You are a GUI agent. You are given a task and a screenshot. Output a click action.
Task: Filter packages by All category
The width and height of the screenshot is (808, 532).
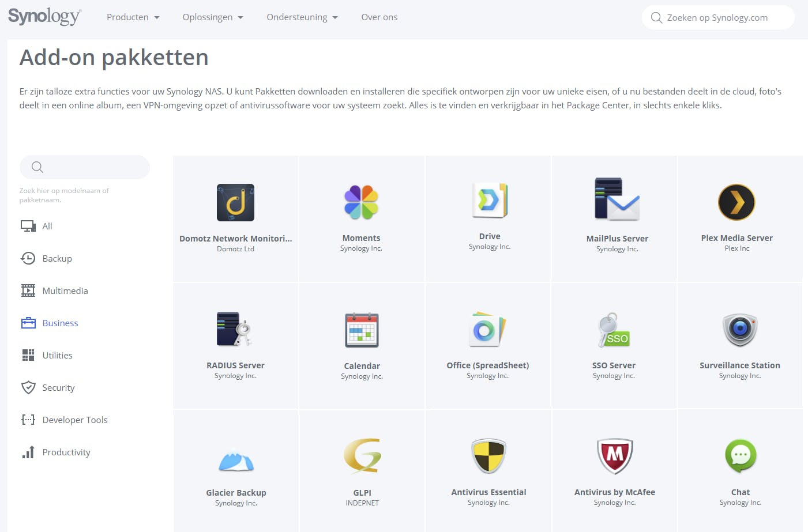point(47,226)
